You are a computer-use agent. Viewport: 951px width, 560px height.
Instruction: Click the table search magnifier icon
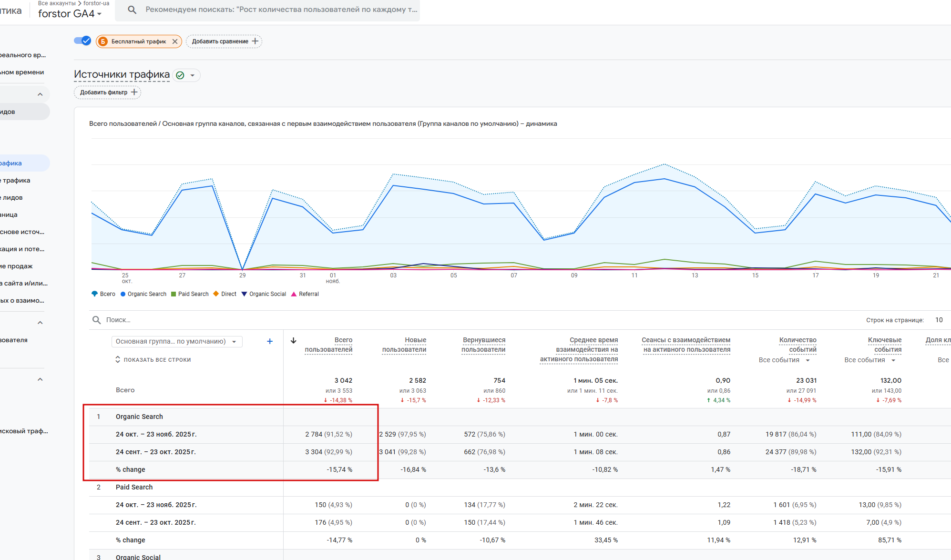(x=96, y=320)
